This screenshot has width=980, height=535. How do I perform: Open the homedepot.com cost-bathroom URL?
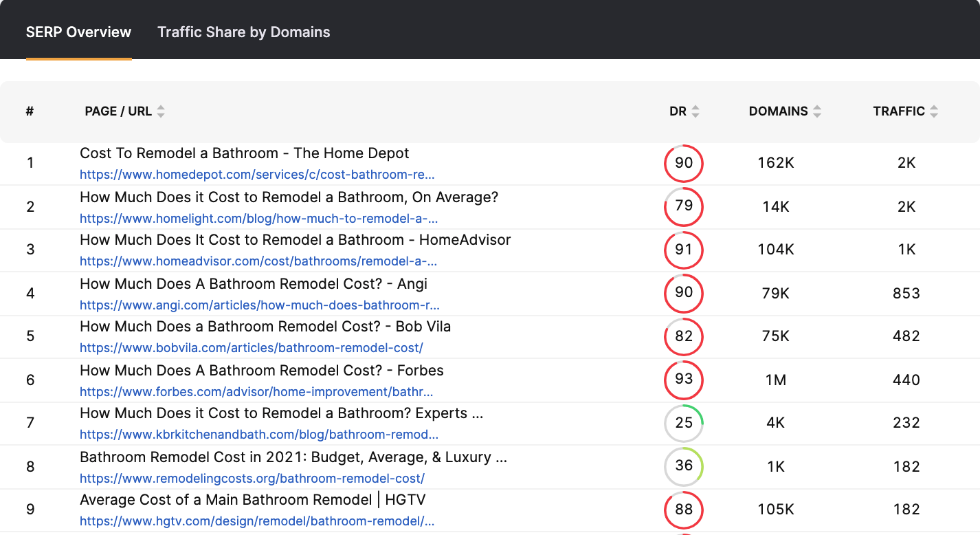pyautogui.click(x=257, y=175)
